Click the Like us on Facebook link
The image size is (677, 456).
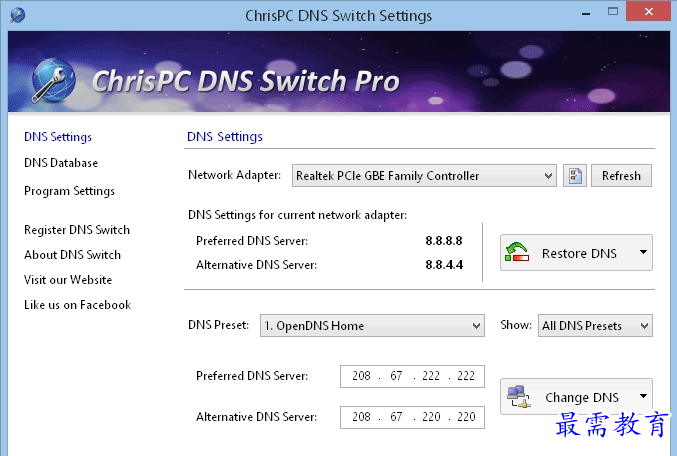point(77,305)
